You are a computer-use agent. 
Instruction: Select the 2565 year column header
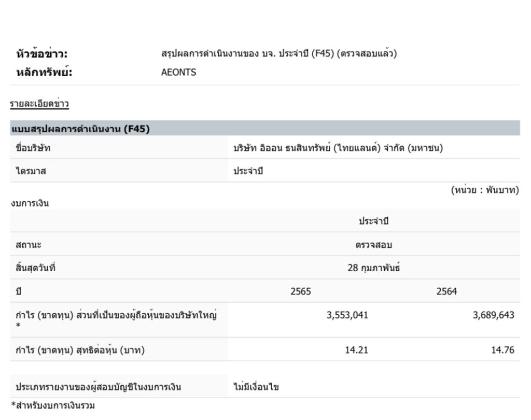click(x=301, y=291)
